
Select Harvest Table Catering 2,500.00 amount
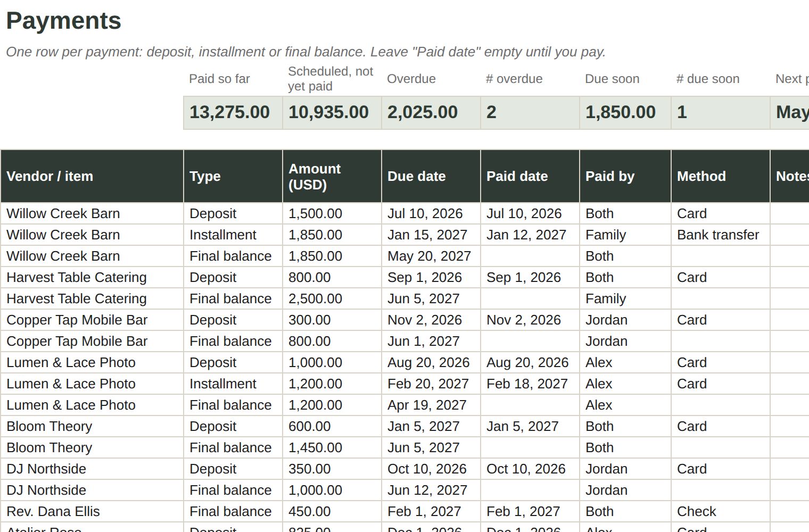coord(332,298)
